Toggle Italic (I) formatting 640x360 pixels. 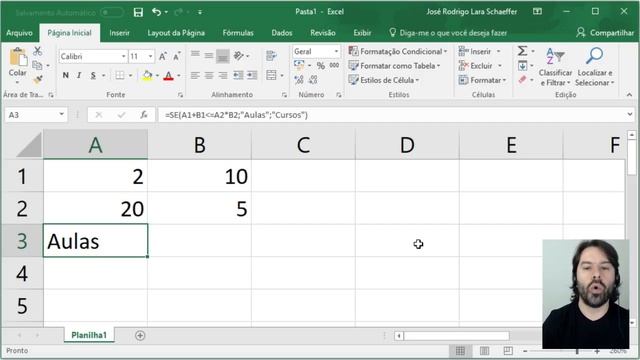(x=79, y=75)
